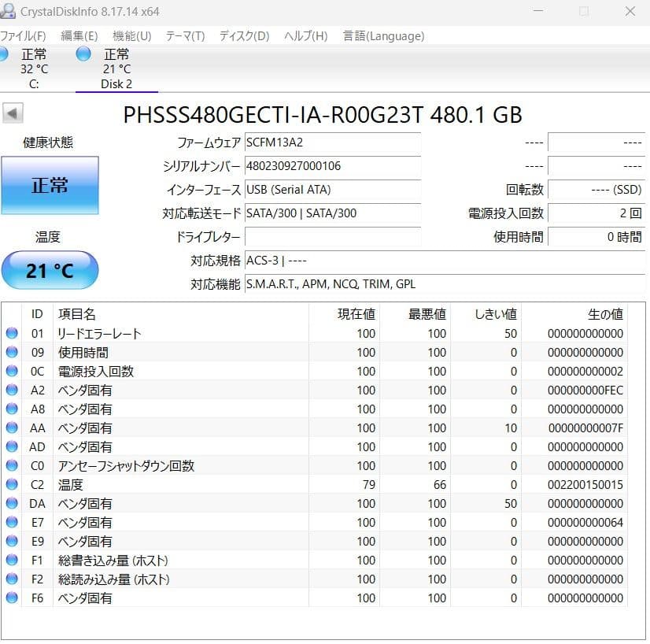650x644 pixels.
Task: Open the ヘルプ(H) menu
Action: tap(305, 36)
